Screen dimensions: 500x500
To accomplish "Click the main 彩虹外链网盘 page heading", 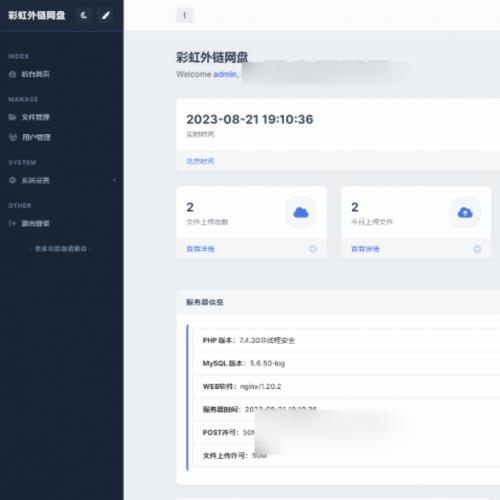I will (x=212, y=57).
